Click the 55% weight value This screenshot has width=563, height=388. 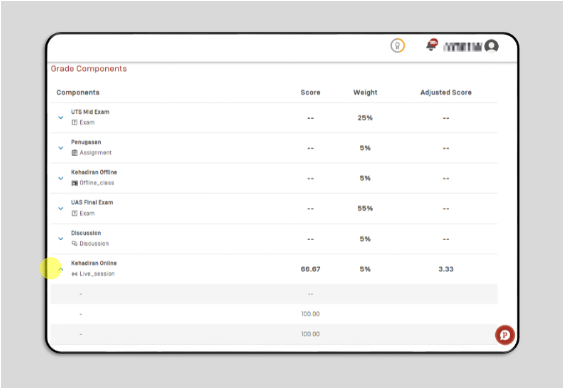point(365,209)
